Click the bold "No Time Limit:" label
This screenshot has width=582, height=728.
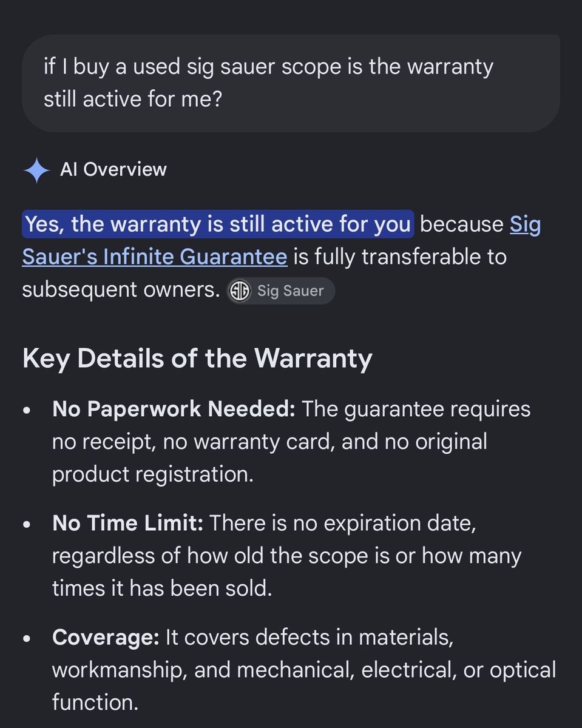pos(127,523)
